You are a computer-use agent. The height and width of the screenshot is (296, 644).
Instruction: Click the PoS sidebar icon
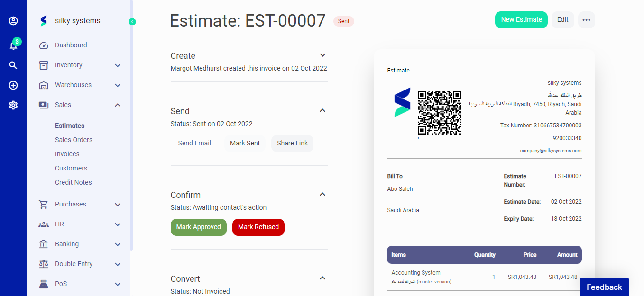[43, 284]
